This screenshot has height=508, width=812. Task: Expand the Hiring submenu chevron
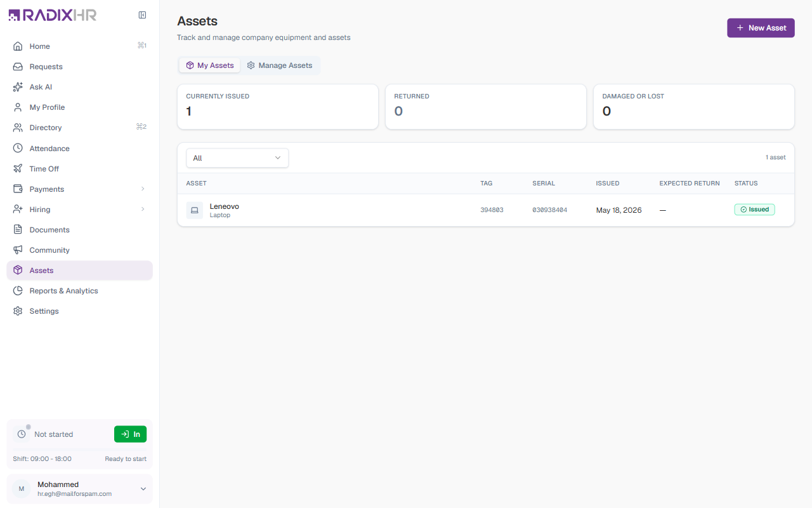tap(143, 210)
